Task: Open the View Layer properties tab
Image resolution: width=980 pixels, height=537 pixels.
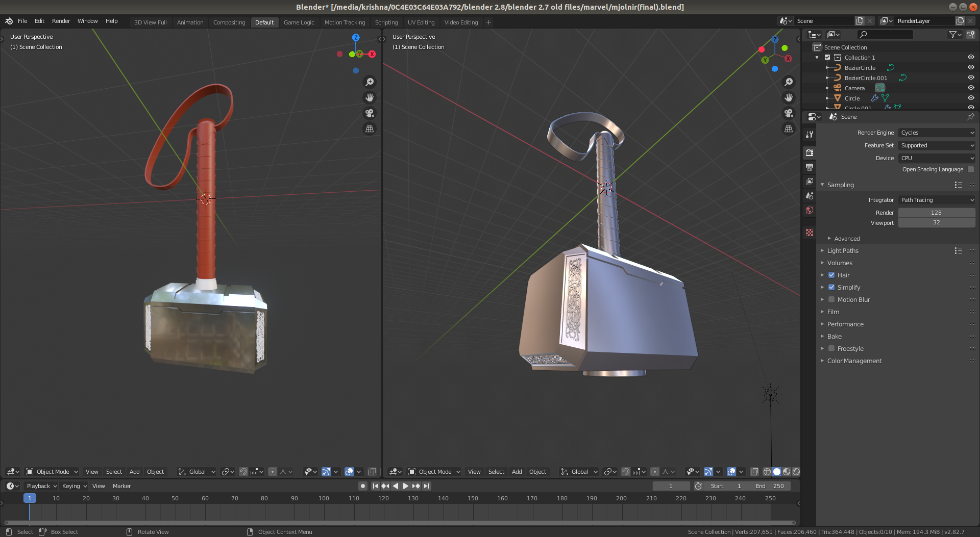Action: click(810, 181)
